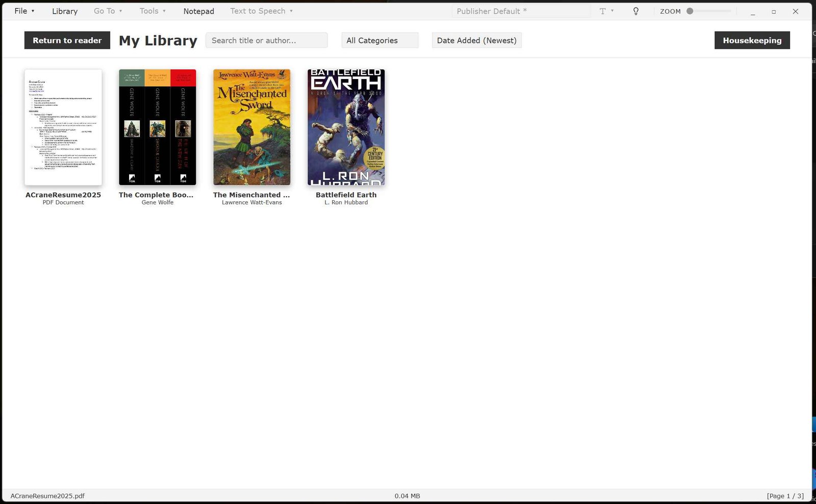
Task: Toggle the light bulb theme icon
Action: [635, 11]
